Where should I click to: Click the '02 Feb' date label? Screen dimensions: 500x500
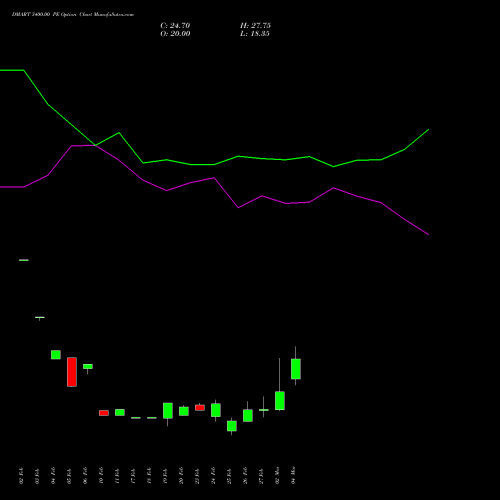click(x=22, y=476)
